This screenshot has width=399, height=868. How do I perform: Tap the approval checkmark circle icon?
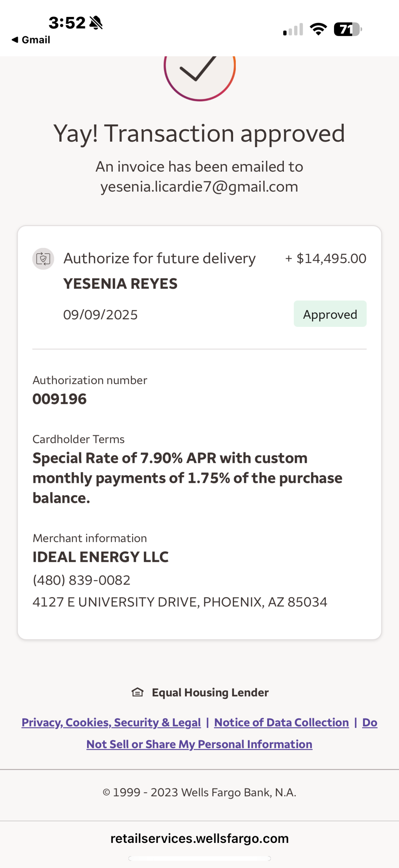coord(199,71)
